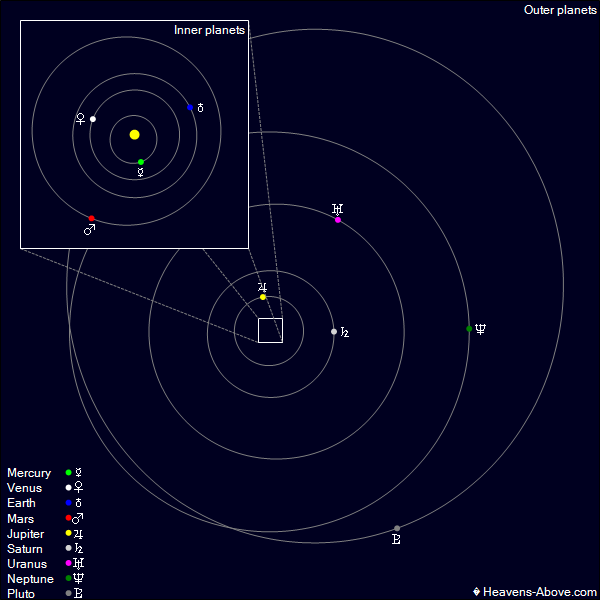Click Mars's red dot on the inset orbit

(x=91, y=218)
